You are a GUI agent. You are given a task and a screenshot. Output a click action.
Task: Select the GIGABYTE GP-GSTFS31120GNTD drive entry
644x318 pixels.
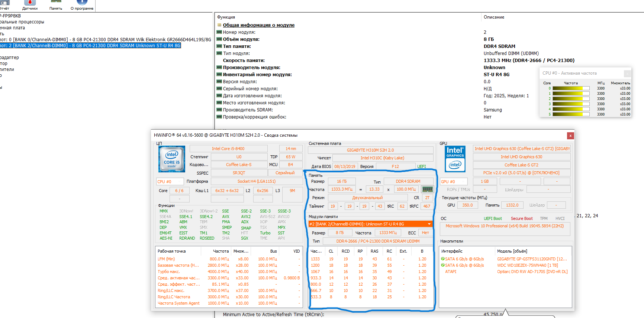click(532, 259)
